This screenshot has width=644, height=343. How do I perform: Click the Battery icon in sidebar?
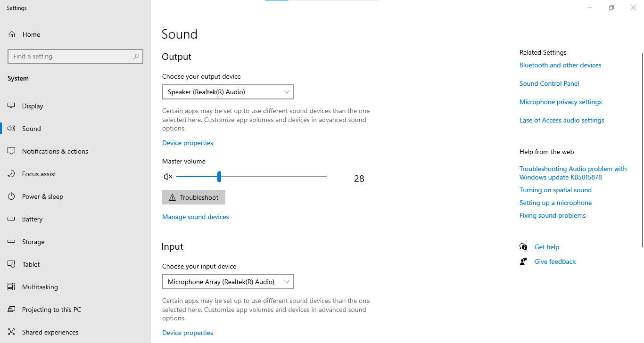(12, 219)
